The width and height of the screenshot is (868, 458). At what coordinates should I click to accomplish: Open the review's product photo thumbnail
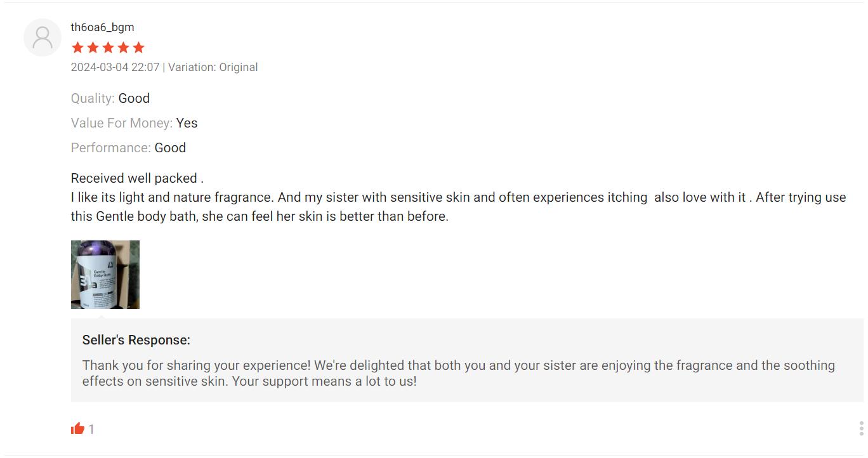tap(105, 275)
